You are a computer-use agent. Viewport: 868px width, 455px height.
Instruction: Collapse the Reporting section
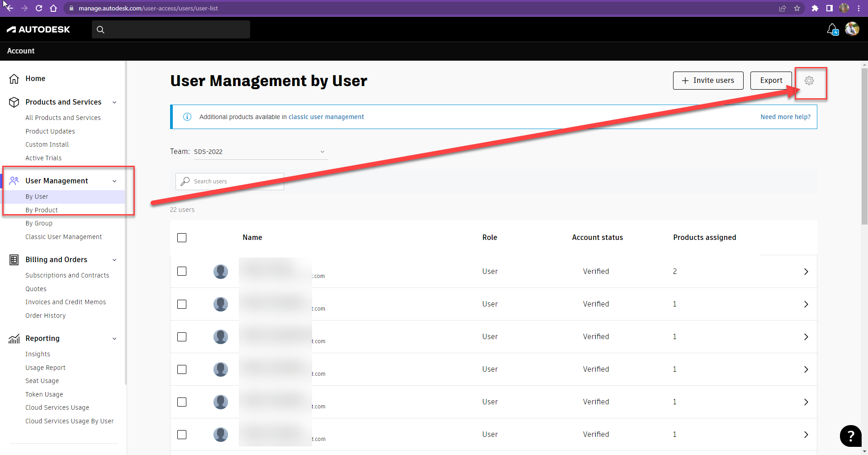pos(114,339)
